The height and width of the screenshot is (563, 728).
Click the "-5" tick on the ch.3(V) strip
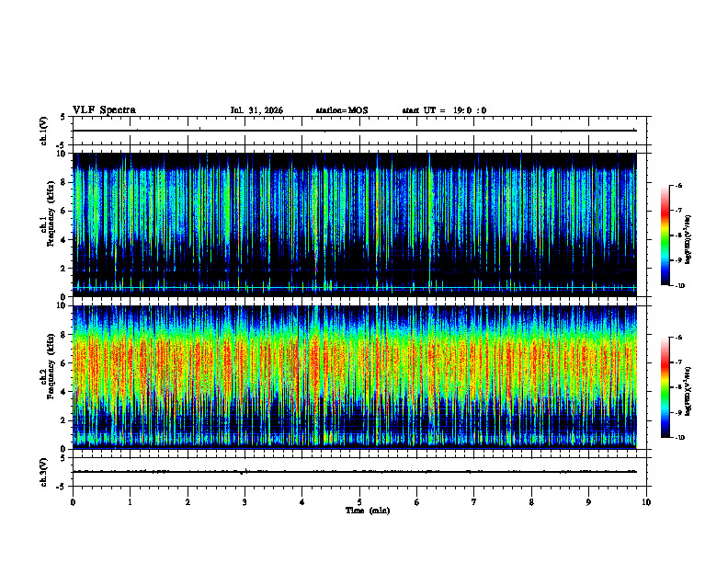[63, 487]
